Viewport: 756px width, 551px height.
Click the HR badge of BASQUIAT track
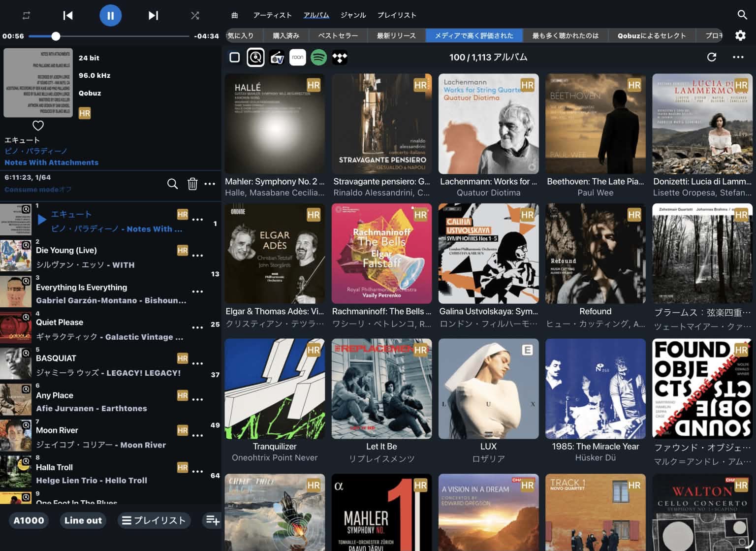click(182, 358)
